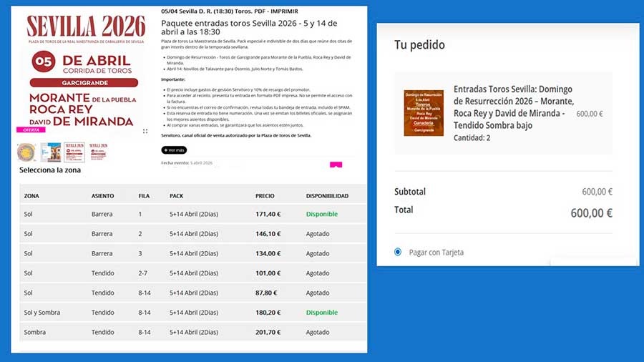Open the third Sevilla 2026 poster thumbnail
644x362 pixels.
[x=74, y=152]
